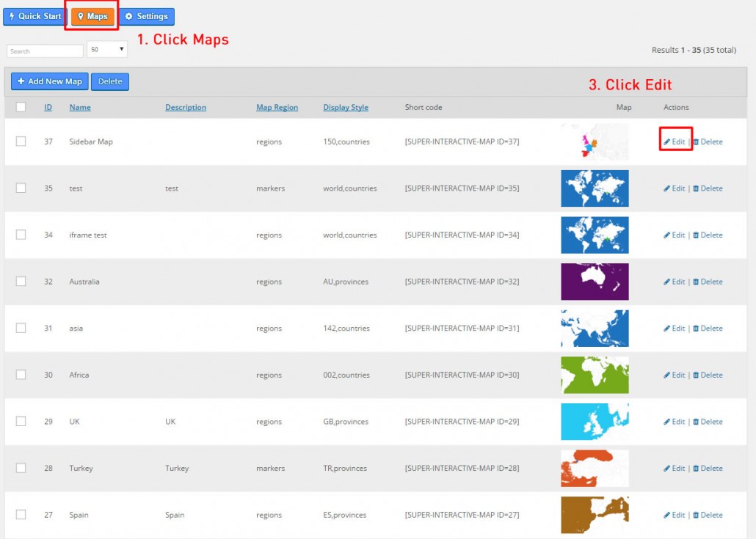The image size is (756, 539).
Task: Open the Quick Start tab
Action: (x=34, y=16)
